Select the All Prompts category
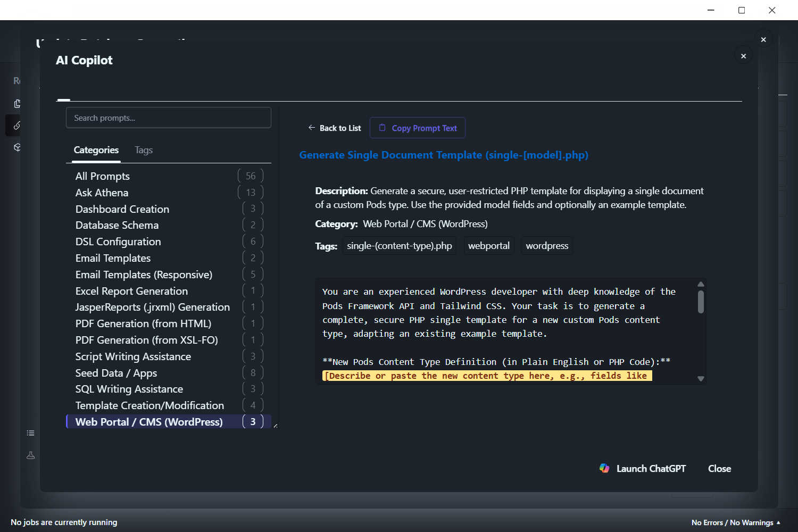798x532 pixels. tap(169, 176)
